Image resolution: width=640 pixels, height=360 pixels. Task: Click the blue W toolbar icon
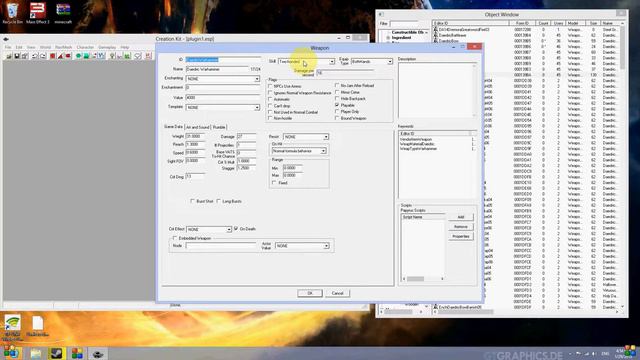click(101, 56)
